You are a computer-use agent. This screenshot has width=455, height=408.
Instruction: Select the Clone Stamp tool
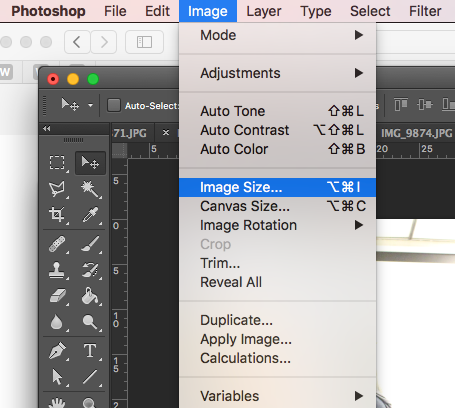coord(57,270)
